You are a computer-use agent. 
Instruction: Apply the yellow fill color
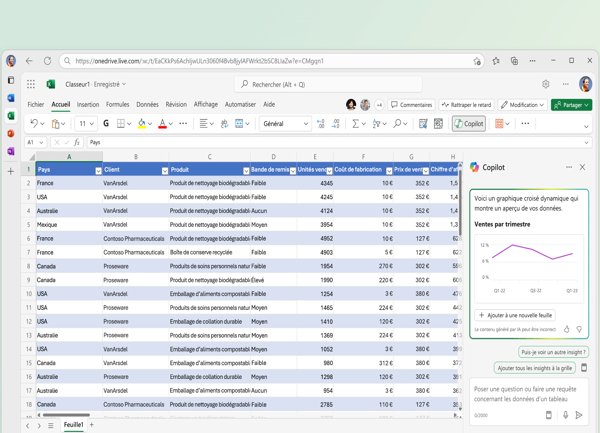tap(142, 124)
